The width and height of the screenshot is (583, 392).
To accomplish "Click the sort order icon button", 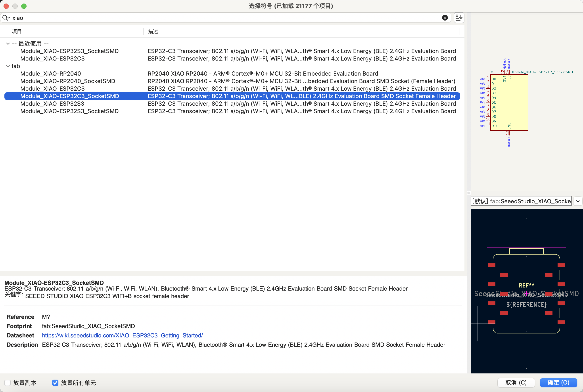I will point(459,18).
